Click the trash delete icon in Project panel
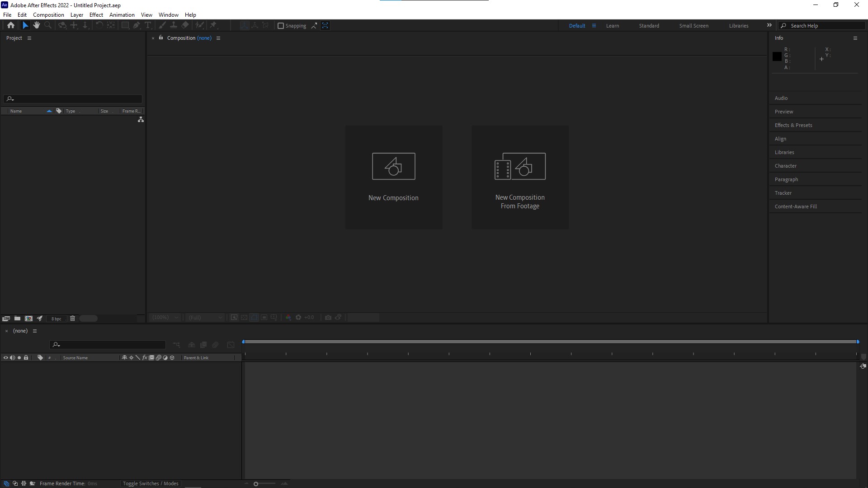 click(x=72, y=319)
